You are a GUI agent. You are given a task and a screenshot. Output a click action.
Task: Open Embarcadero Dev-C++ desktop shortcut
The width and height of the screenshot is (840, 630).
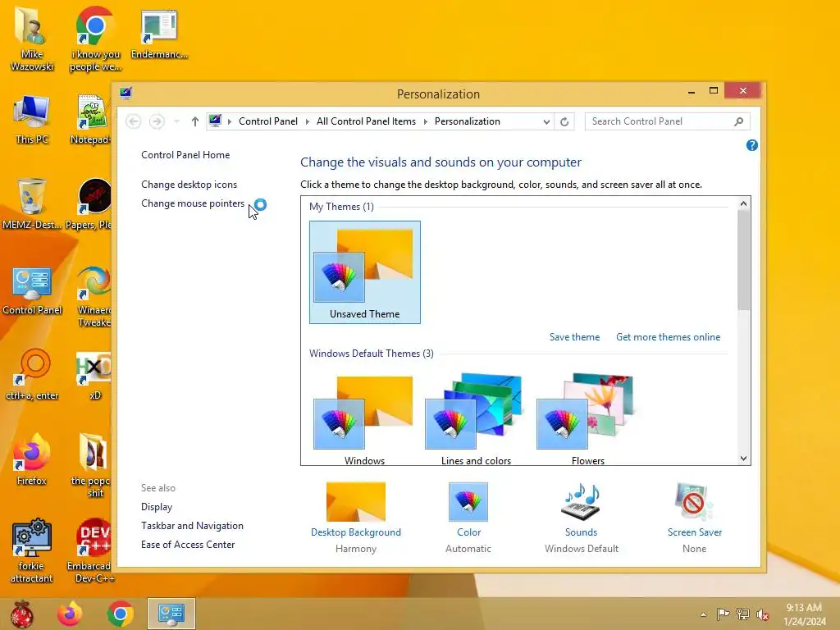point(91,550)
